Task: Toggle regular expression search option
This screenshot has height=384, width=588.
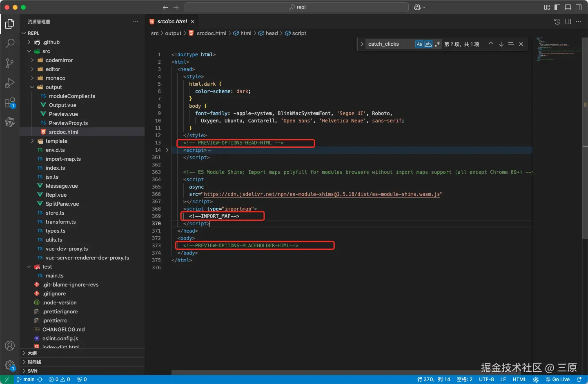Action: tap(437, 44)
